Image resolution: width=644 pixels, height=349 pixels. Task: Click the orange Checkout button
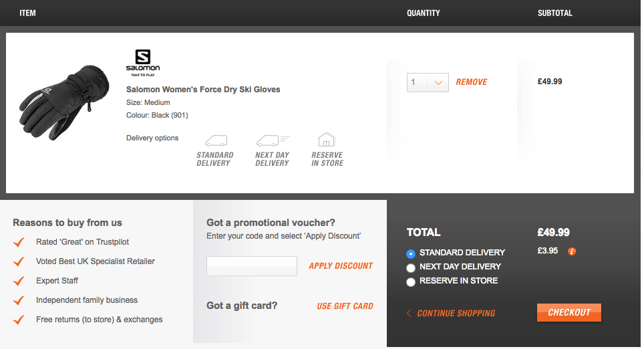[569, 312]
